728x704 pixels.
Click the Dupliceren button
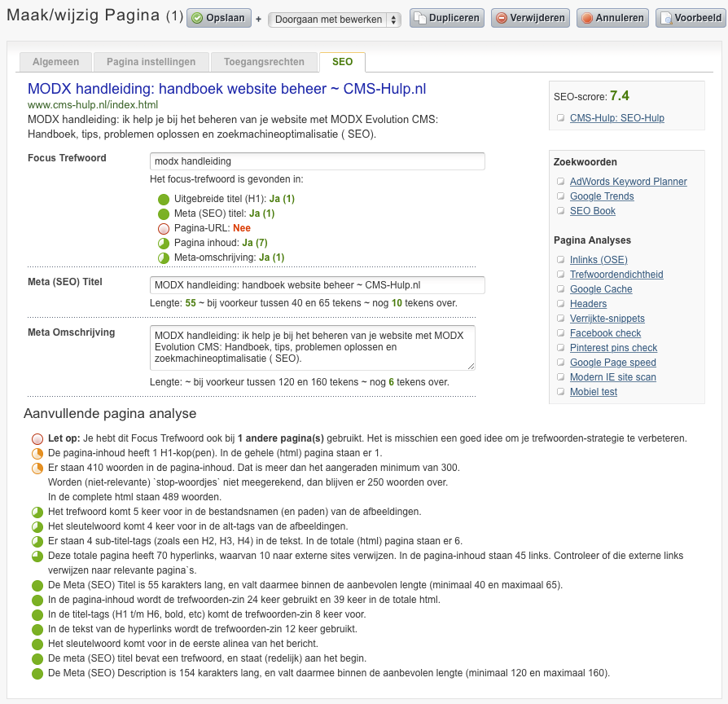pos(446,18)
